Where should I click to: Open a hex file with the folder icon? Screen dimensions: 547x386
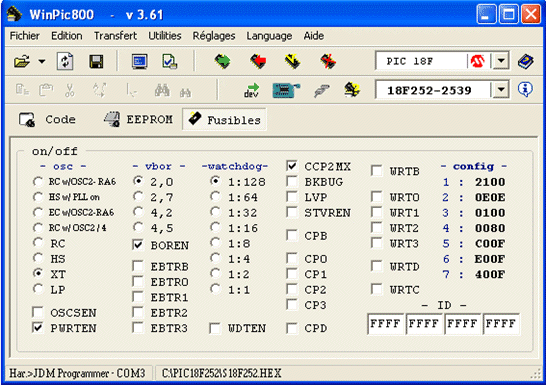tap(22, 62)
